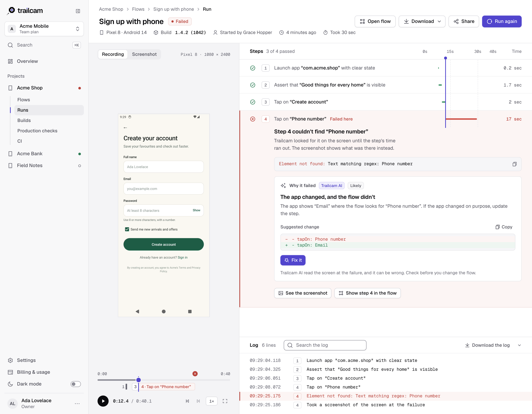
Task: Click the Share button
Action: pos(463,21)
